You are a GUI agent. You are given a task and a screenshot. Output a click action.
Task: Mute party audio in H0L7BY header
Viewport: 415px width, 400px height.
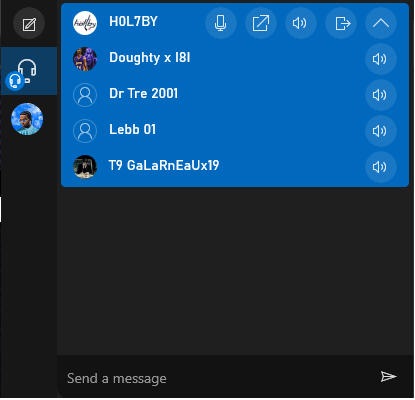point(301,23)
